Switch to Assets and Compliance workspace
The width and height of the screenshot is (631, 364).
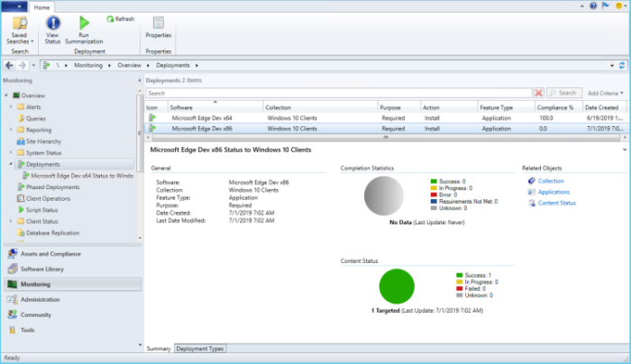click(50, 254)
